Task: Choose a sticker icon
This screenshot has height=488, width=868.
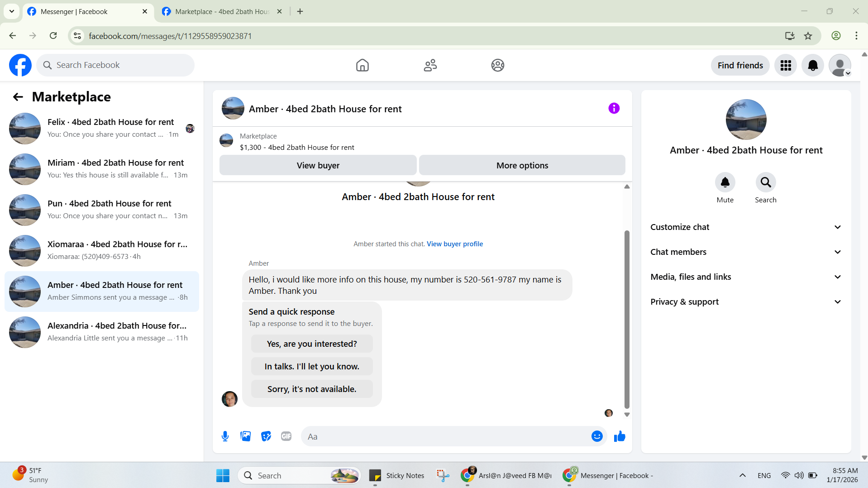Action: pyautogui.click(x=266, y=436)
